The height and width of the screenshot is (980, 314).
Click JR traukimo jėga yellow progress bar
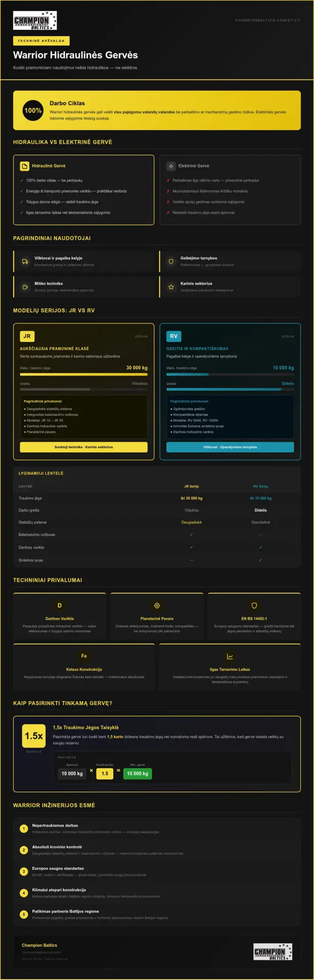(x=84, y=374)
